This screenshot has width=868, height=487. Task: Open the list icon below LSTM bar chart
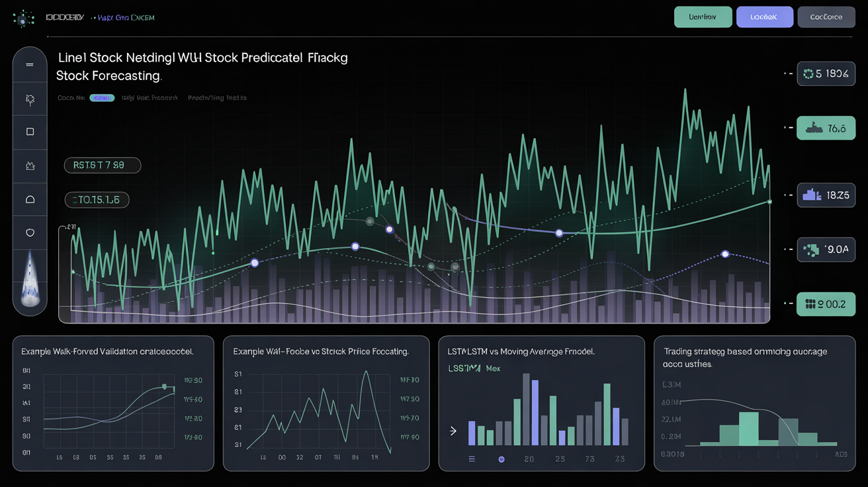(472, 459)
